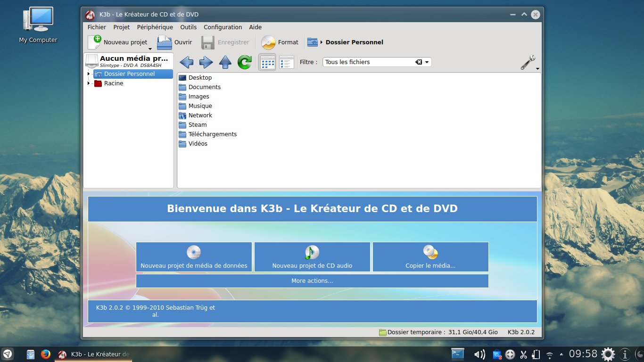Click the Nouveau projet document icon
This screenshot has height=362, width=644.
[94, 42]
